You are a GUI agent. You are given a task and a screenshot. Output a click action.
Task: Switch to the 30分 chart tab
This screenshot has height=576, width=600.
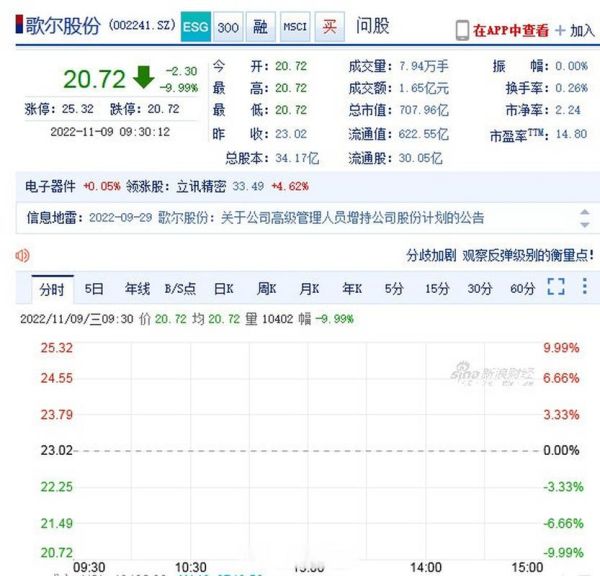[x=480, y=289]
